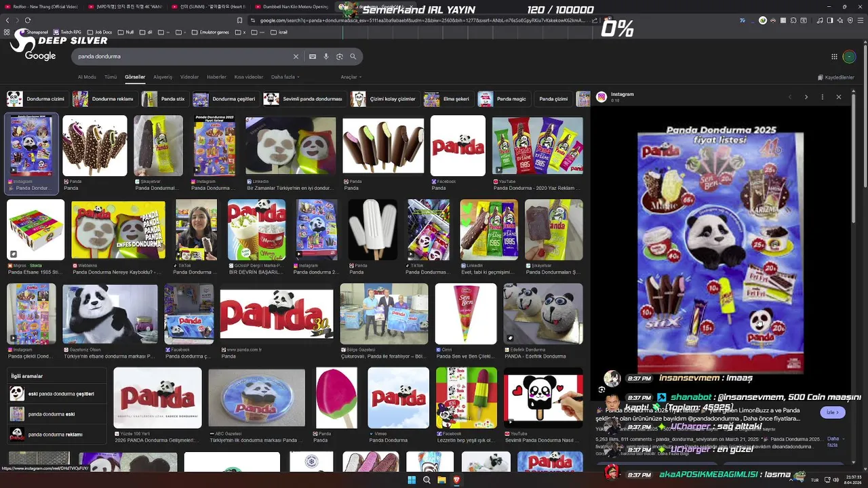This screenshot has width=868, height=488.
Task: Switch to Kısa videolar tab
Action: click(x=249, y=77)
